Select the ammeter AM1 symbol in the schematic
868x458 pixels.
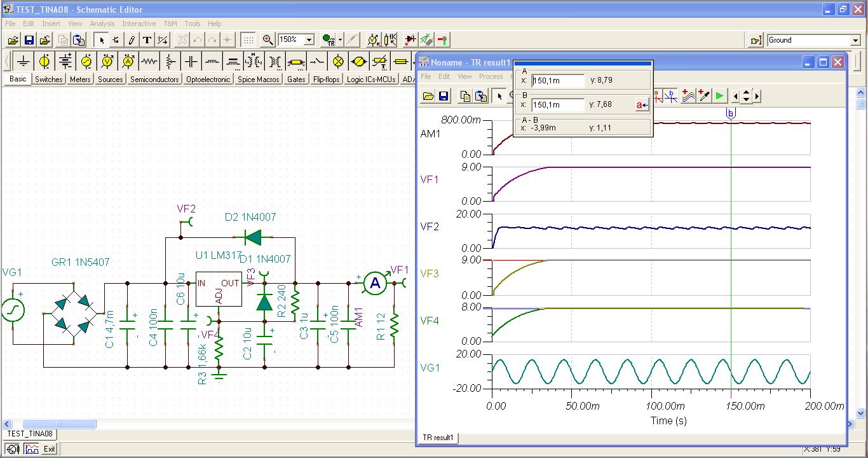[x=376, y=284]
